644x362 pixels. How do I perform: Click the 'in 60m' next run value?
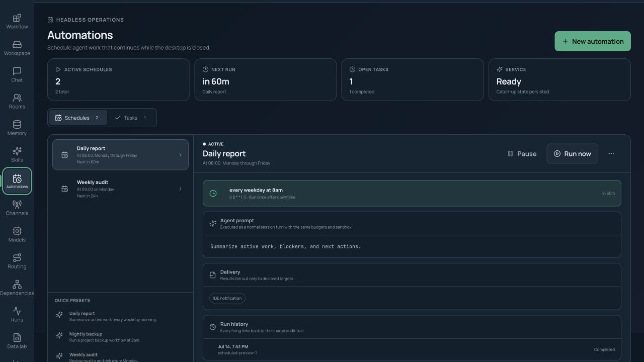216,81
